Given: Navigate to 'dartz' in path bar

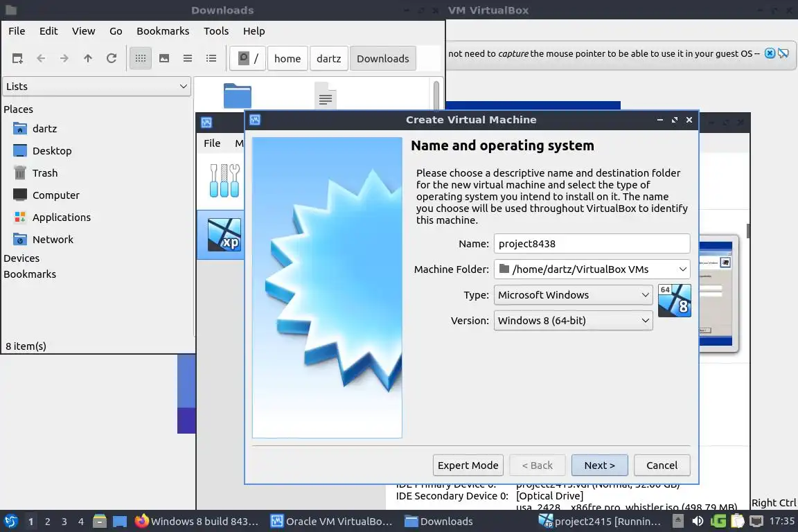Looking at the screenshot, I should click(329, 59).
